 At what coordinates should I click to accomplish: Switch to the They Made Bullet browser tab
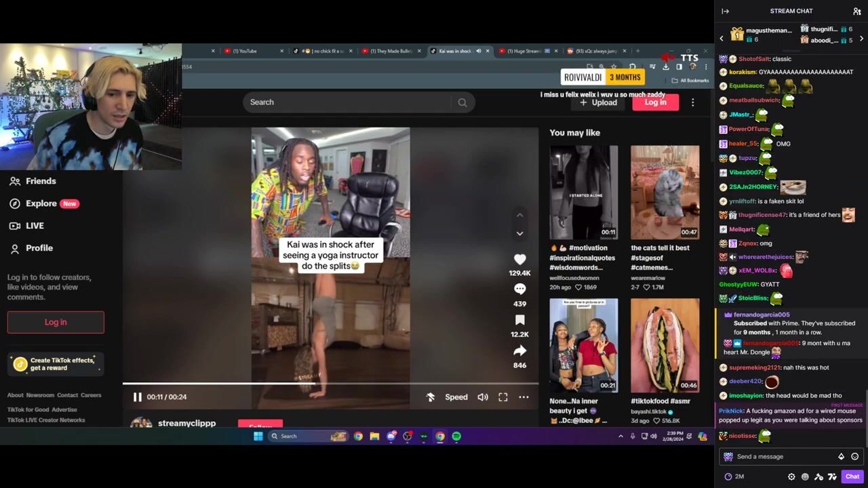pyautogui.click(x=390, y=51)
